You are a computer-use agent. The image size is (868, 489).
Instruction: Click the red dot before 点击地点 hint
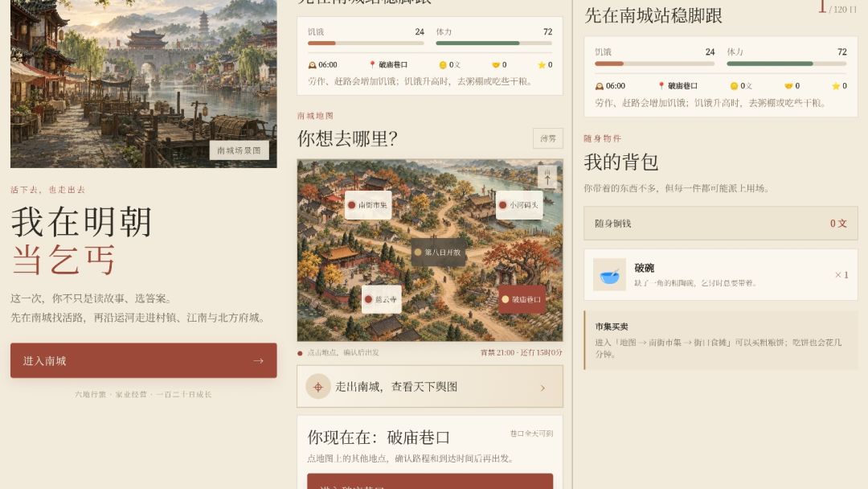[x=300, y=353]
